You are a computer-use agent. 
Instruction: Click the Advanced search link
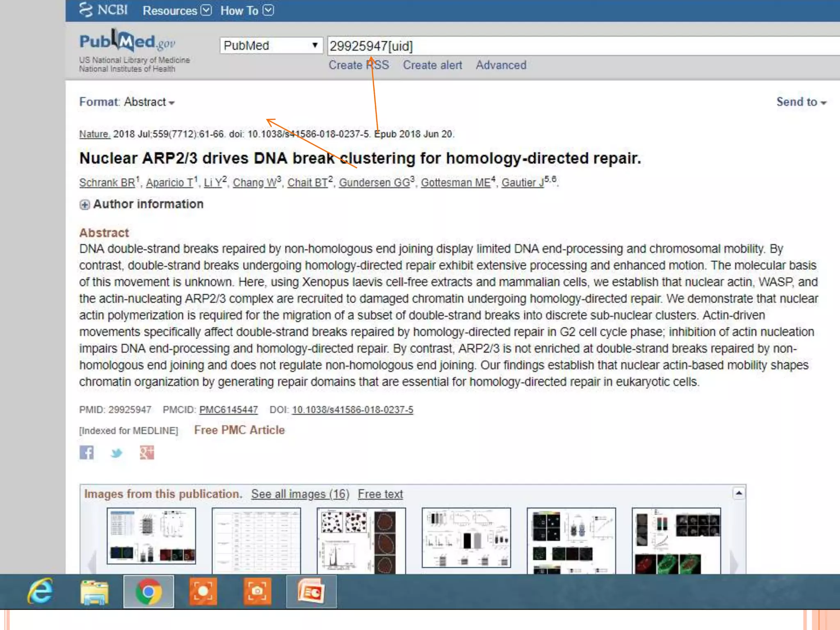[501, 65]
